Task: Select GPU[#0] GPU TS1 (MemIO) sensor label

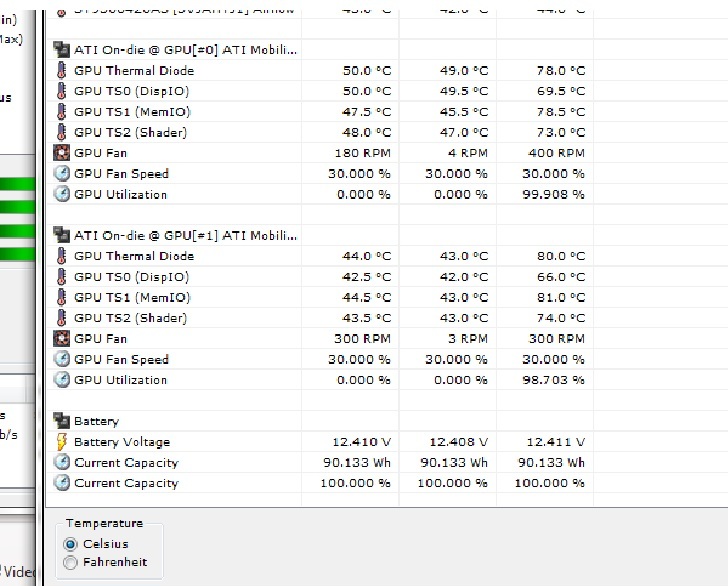Action: click(131, 112)
